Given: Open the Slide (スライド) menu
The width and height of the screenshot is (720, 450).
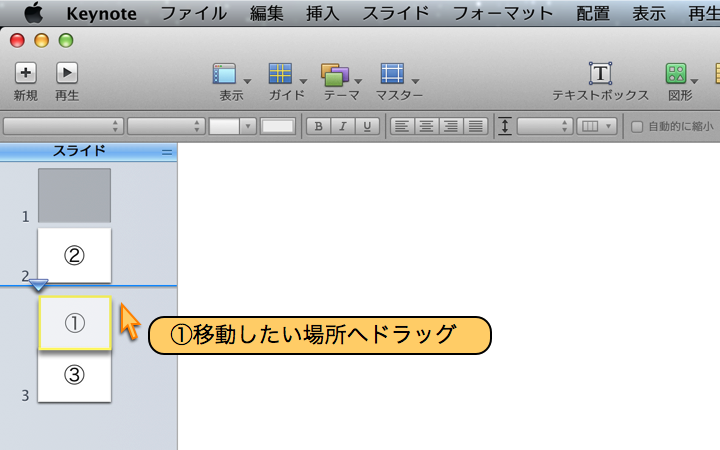Looking at the screenshot, I should [396, 14].
